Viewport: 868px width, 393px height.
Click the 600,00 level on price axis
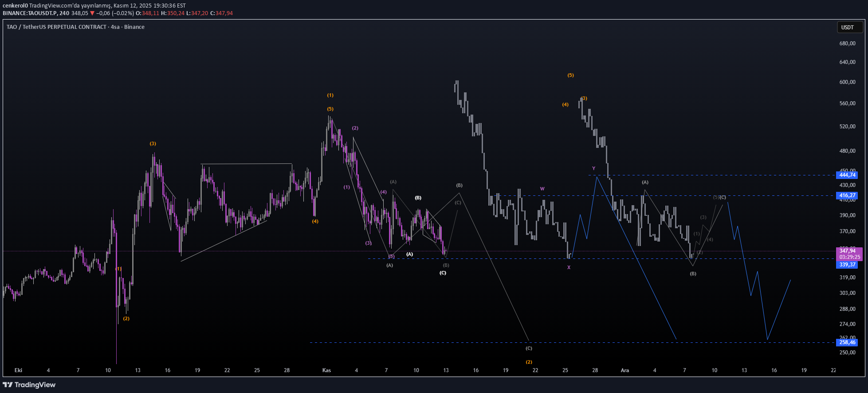pos(847,82)
